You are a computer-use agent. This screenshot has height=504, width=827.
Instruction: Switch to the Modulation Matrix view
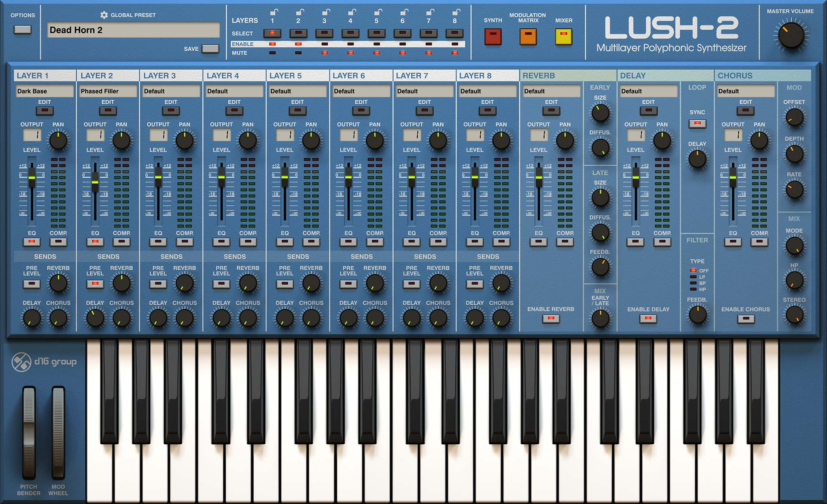528,37
